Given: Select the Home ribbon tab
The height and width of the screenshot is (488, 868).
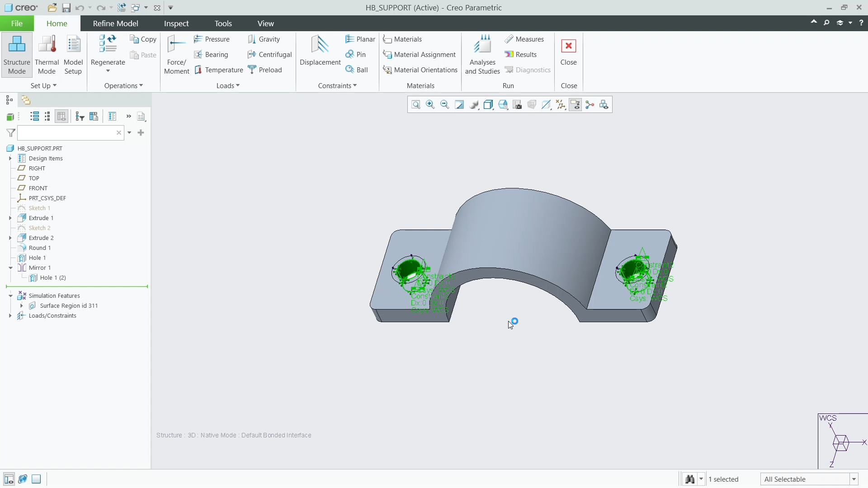Looking at the screenshot, I should [57, 23].
